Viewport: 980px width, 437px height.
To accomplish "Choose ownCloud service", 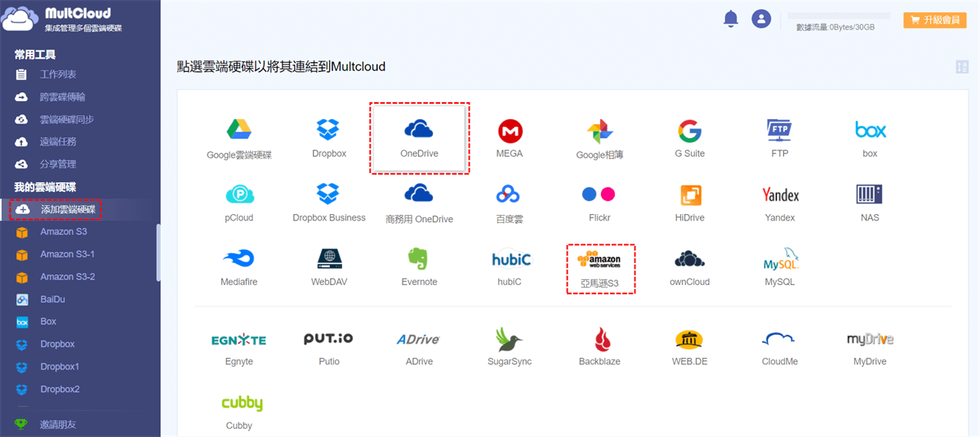I will point(689,259).
